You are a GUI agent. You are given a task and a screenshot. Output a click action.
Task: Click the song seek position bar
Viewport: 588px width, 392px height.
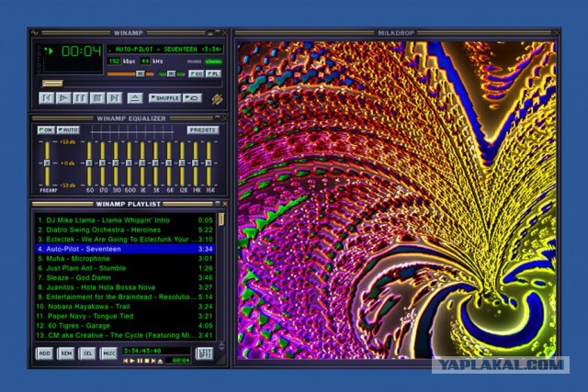click(131, 84)
